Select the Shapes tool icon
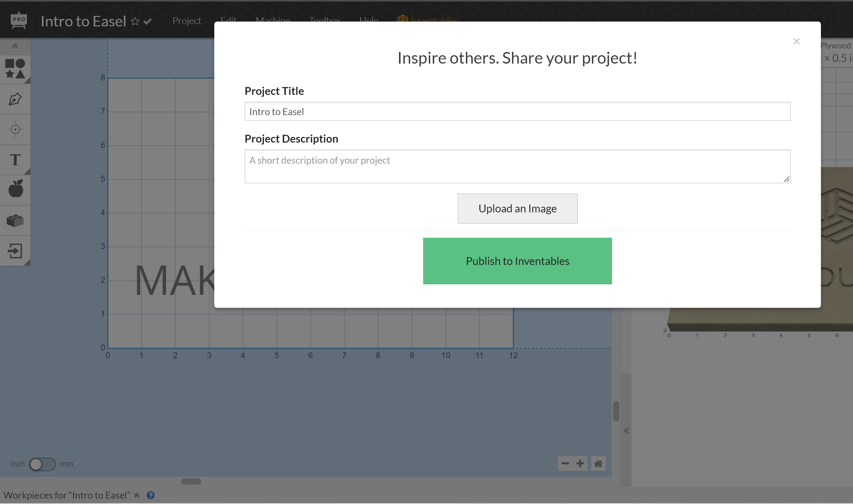 (x=15, y=69)
